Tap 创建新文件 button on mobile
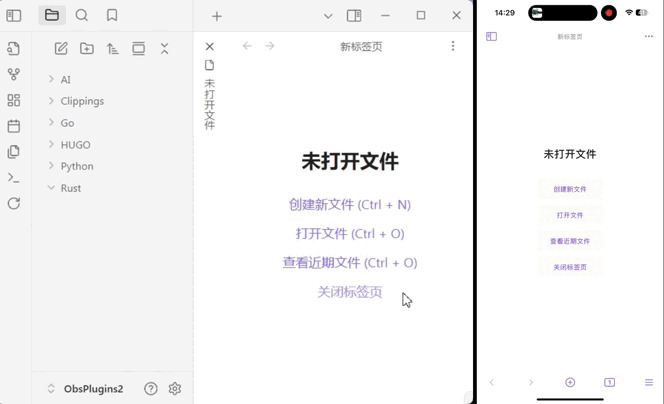664x404 pixels. 570,189
